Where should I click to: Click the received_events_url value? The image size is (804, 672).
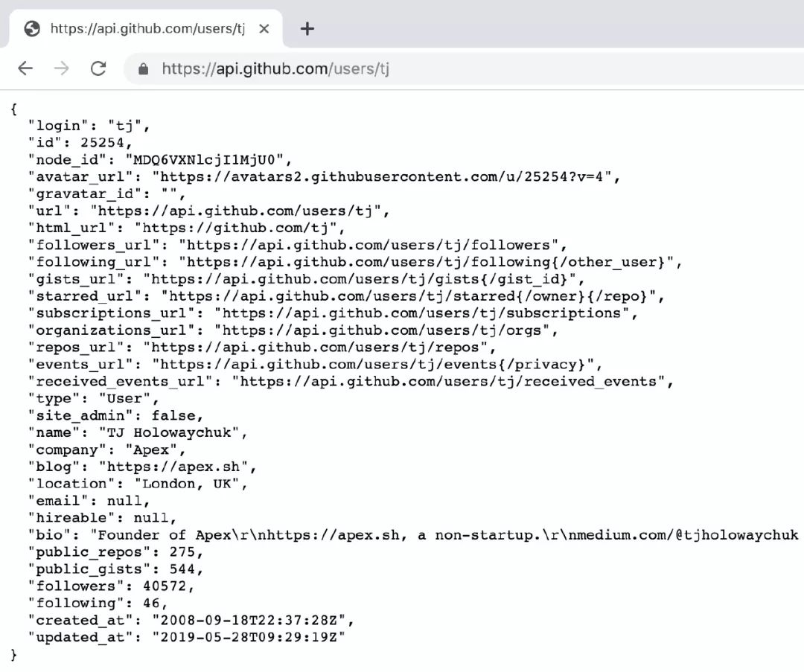pos(448,381)
